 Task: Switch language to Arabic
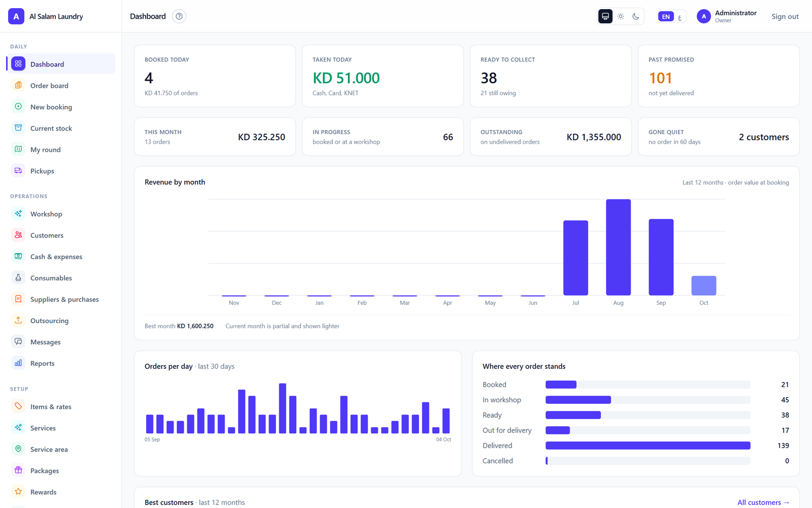tap(680, 17)
